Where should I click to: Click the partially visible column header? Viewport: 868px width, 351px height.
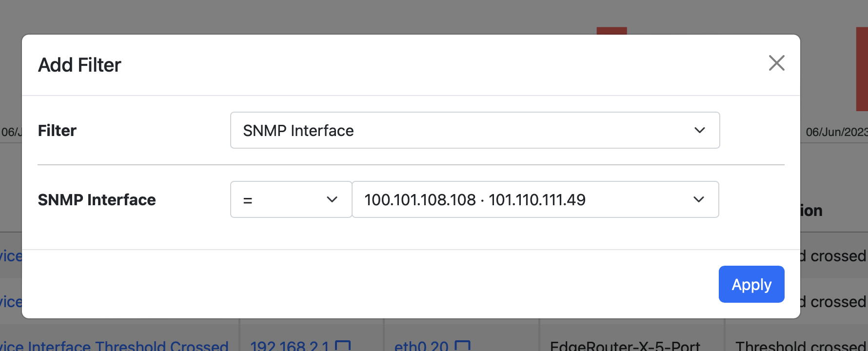811,211
